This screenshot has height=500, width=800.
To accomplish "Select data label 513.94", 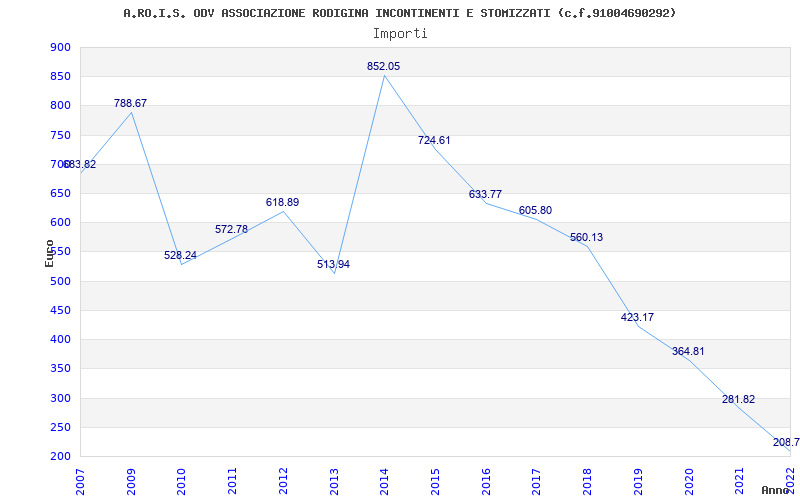I will 333,264.
